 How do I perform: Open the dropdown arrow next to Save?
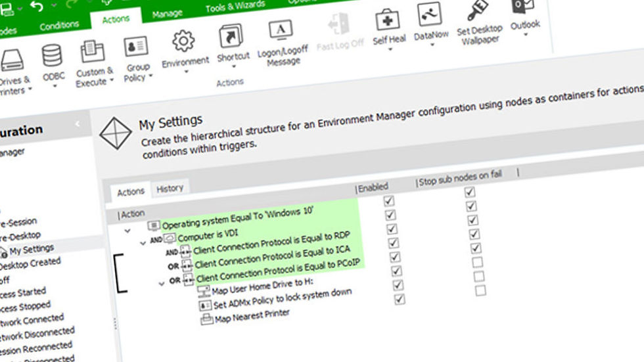coord(20,8)
